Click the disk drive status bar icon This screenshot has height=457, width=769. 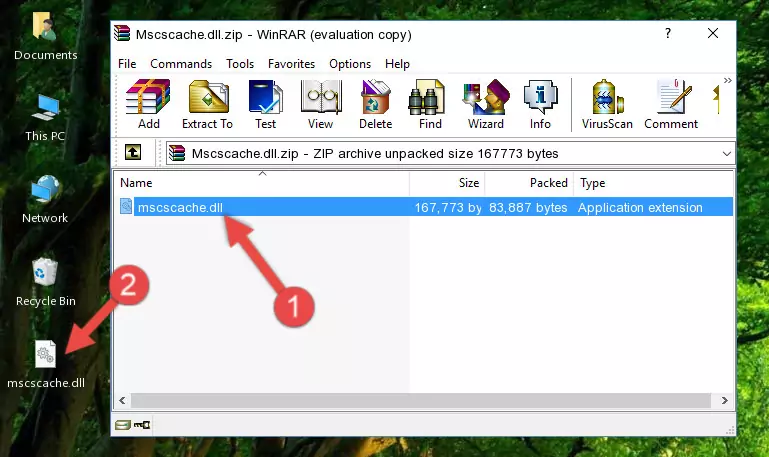tap(123, 425)
